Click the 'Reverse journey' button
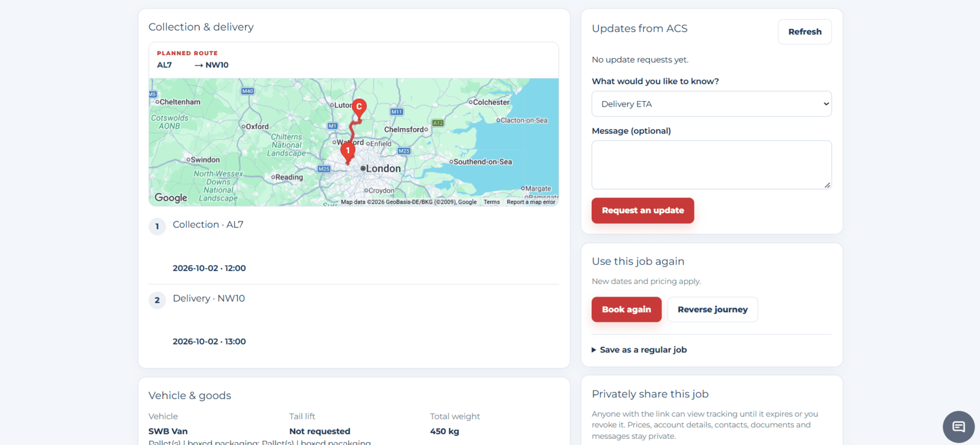This screenshot has height=445, width=980. click(712, 310)
